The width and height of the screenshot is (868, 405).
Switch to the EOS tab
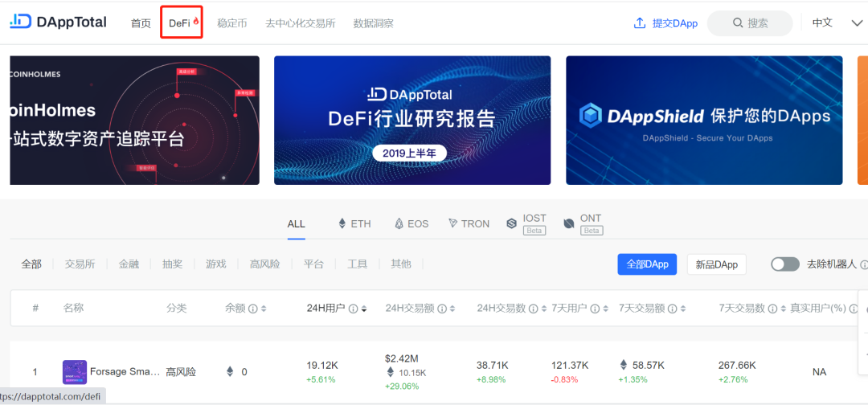click(411, 223)
